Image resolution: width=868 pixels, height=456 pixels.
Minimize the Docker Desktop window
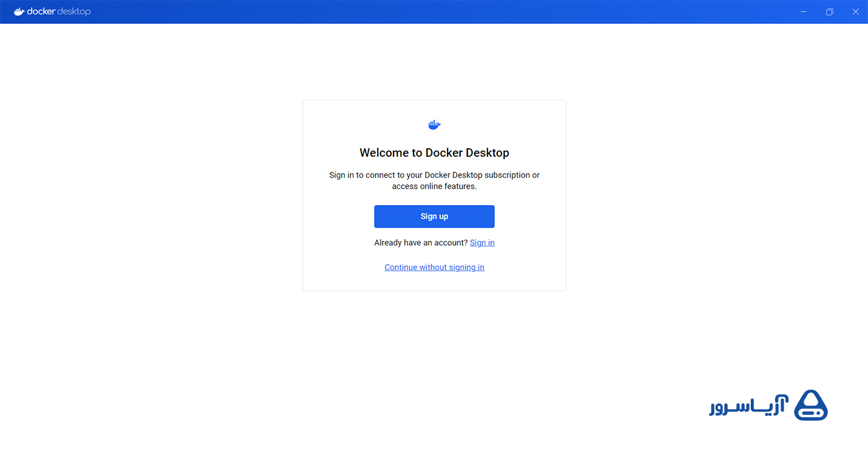click(x=804, y=12)
